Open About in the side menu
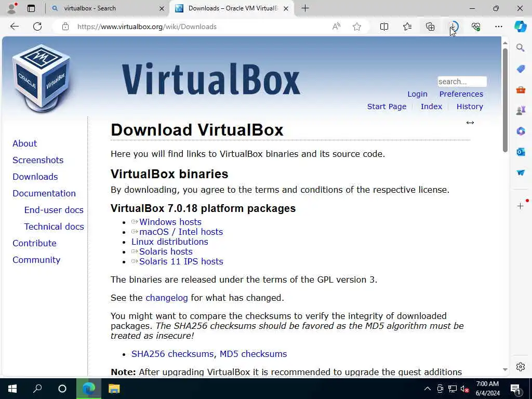532x399 pixels. coord(25,143)
